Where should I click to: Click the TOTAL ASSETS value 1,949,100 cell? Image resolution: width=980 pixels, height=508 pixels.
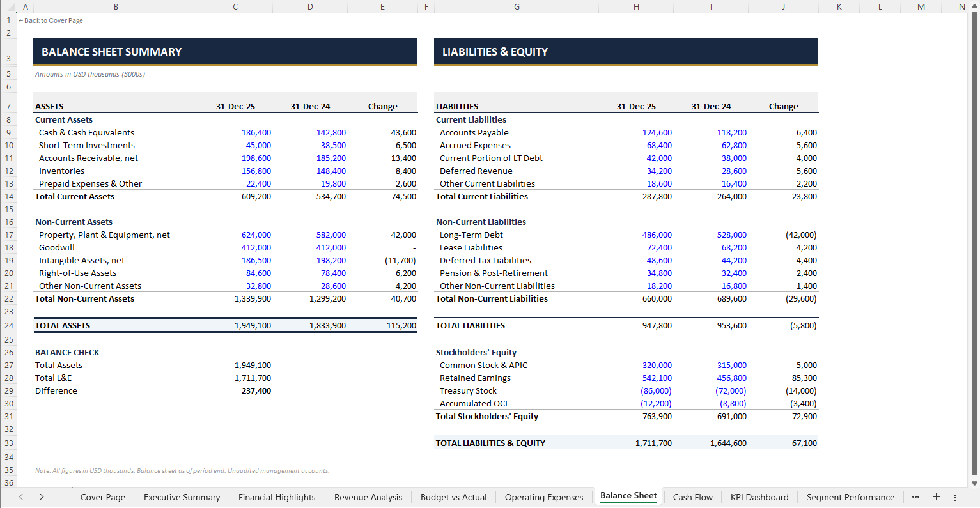point(253,325)
